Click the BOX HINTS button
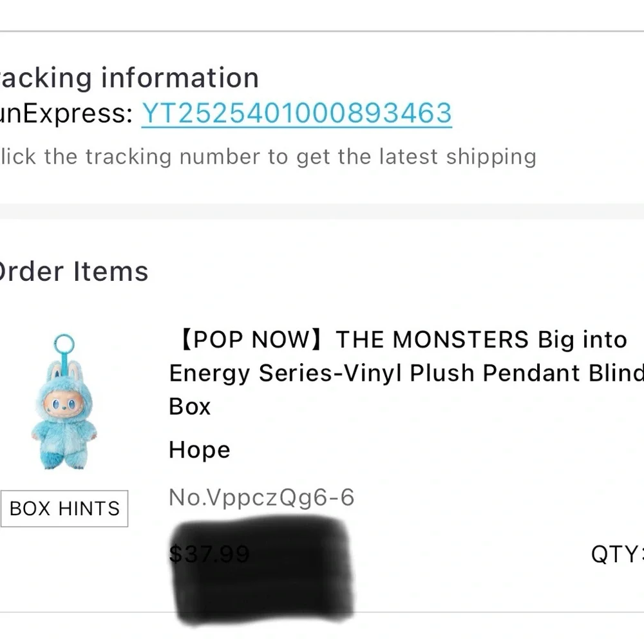Viewport: 644px width, 644px height. coord(64,509)
